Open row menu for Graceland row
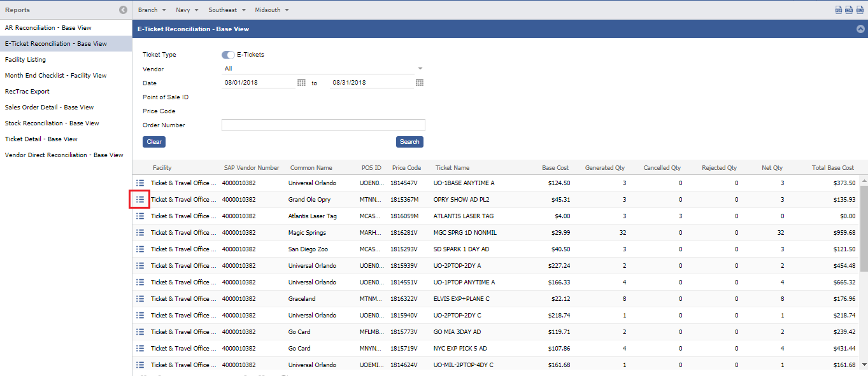The image size is (868, 376). pos(140,299)
